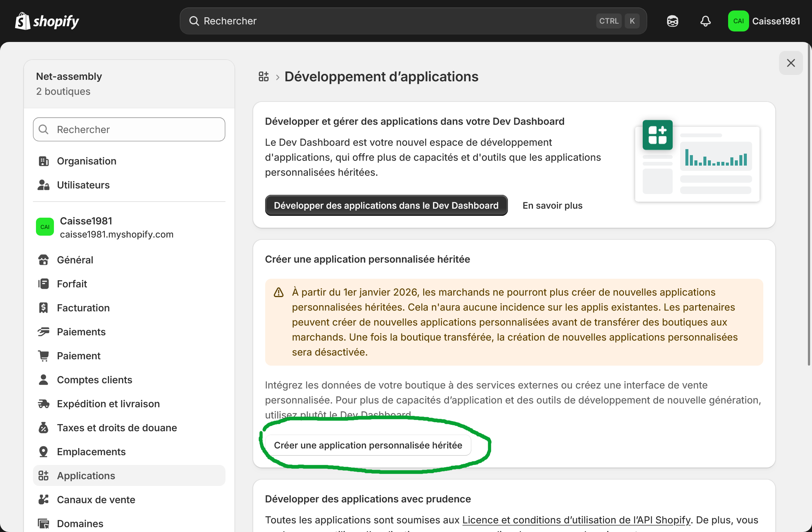Screen dimensions: 812x532
Task: Click Créer une application personnalisée héritée button
Action: (x=368, y=445)
